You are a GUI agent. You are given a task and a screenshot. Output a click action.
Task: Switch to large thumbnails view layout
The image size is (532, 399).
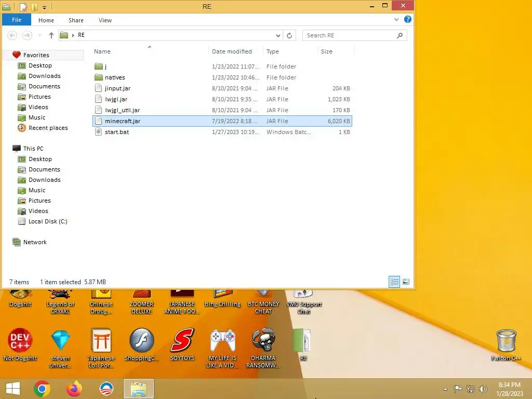click(406, 282)
